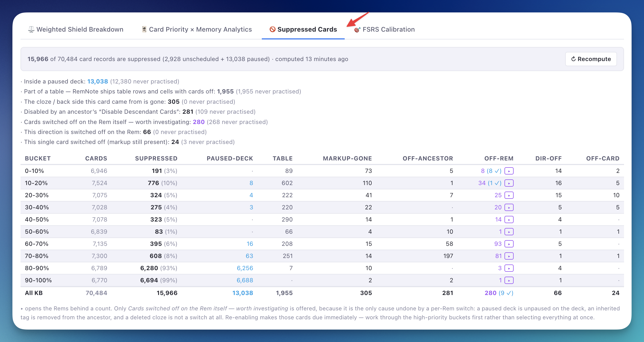This screenshot has width=644, height=342.
Task: Select the Suppressed Cards tab
Action: click(x=303, y=29)
